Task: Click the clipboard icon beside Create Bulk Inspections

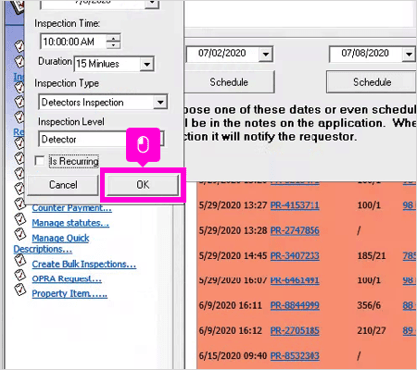Action: 20,260
